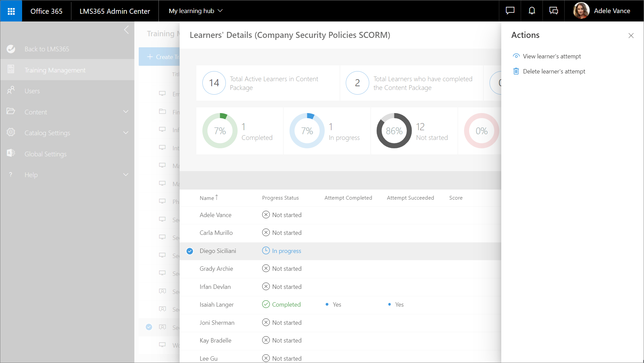The width and height of the screenshot is (644, 363).
Task: Click the notifications bell icon
Action: (x=532, y=11)
